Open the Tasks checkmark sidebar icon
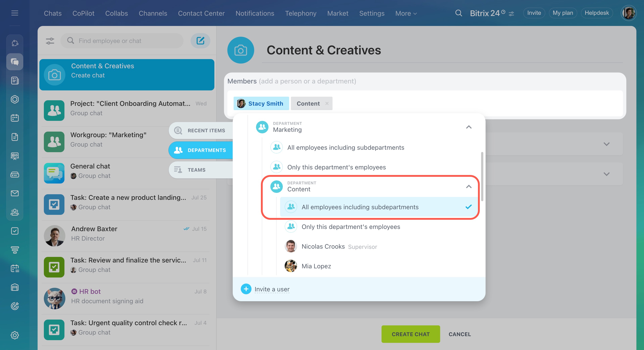The height and width of the screenshot is (350, 644). tap(15, 231)
